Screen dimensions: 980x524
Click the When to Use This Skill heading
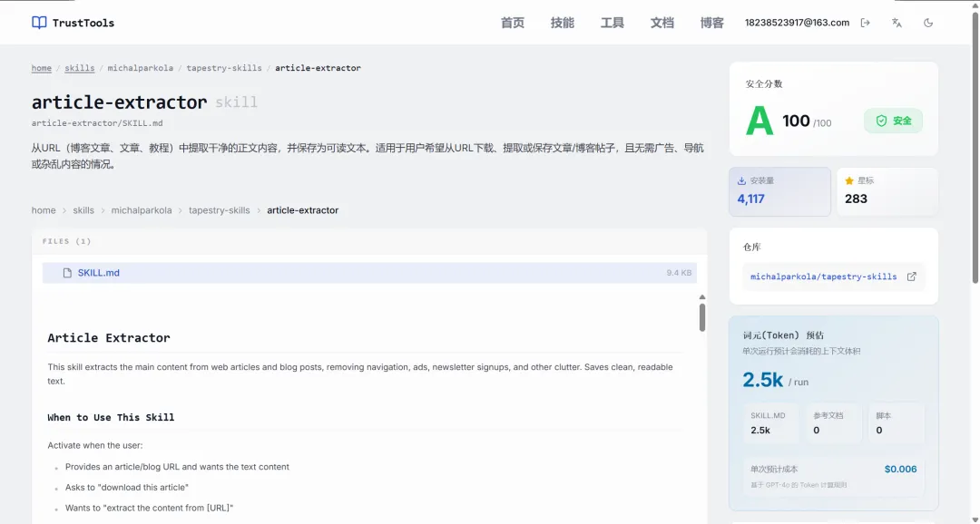[111, 417]
